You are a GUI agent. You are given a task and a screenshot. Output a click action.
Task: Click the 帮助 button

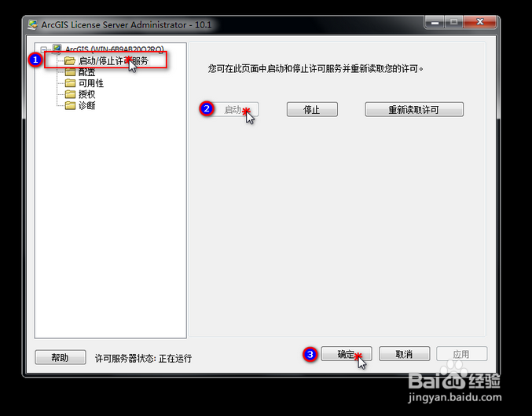coord(61,357)
